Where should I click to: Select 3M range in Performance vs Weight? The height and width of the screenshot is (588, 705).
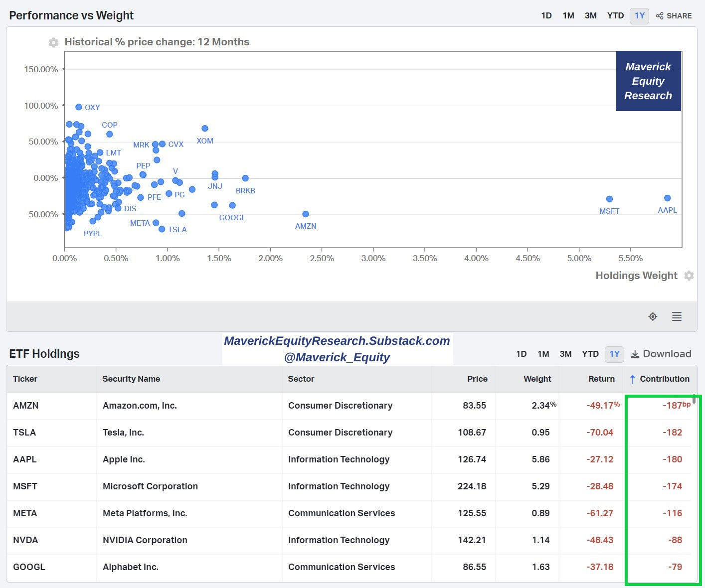pos(591,15)
